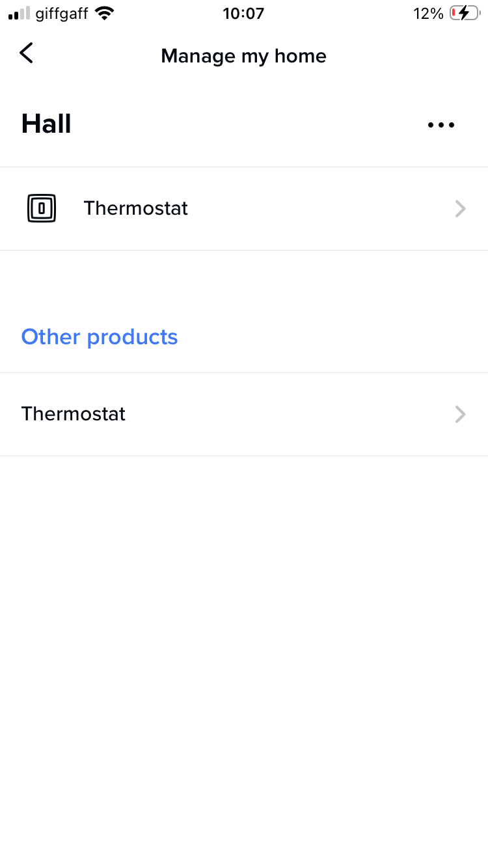Tap the Manage my home title
This screenshot has width=488, height=868.
[x=243, y=56]
